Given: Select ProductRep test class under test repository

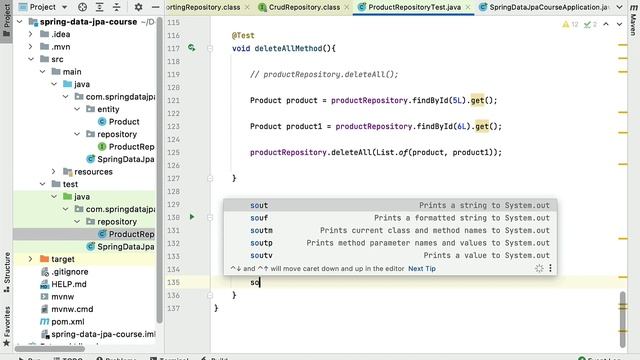Looking at the screenshot, I should (126, 234).
